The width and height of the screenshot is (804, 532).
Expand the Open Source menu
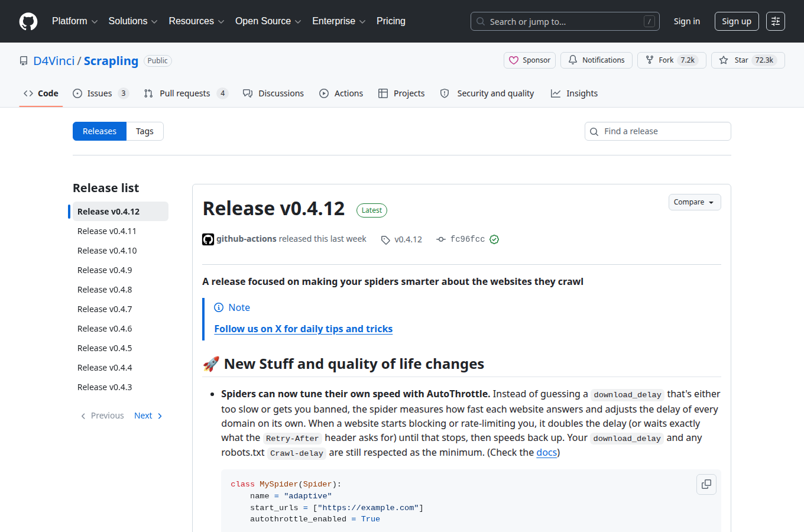tap(268, 21)
